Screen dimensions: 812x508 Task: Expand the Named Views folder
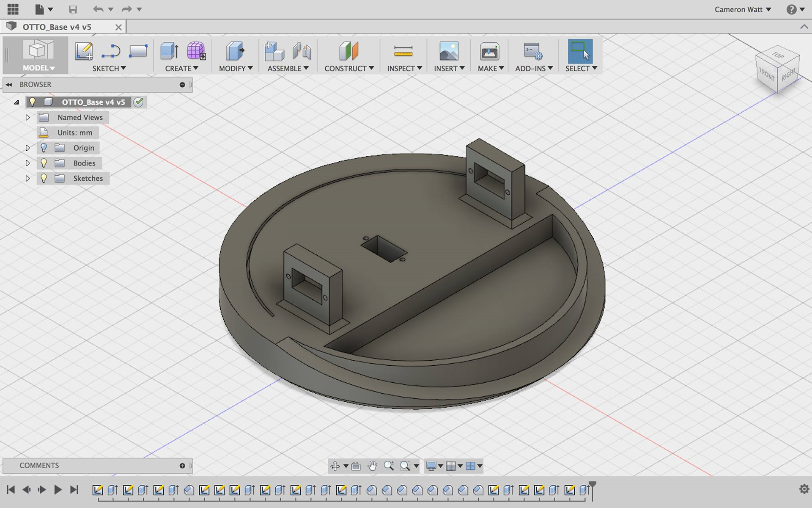click(28, 117)
